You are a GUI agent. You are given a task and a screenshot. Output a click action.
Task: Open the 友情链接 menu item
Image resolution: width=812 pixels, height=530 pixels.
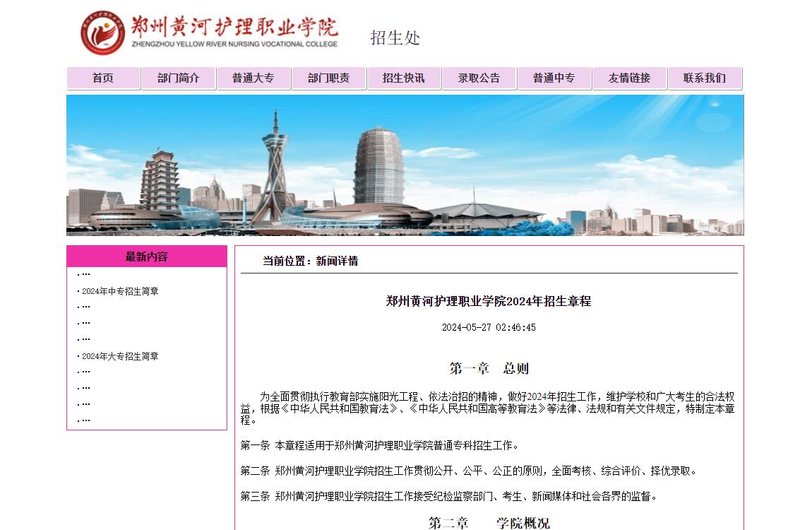point(630,78)
